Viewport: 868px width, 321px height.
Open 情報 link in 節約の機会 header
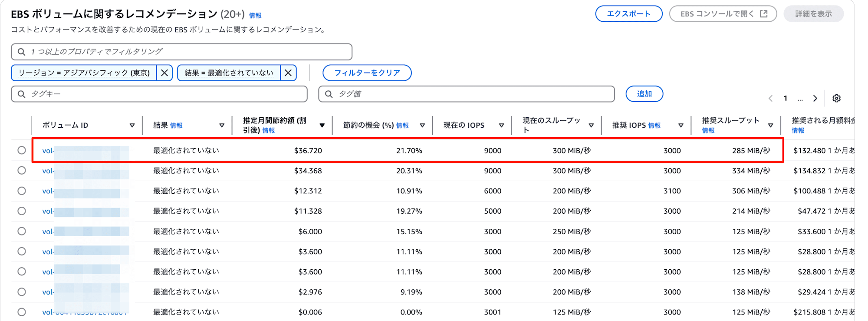402,126
